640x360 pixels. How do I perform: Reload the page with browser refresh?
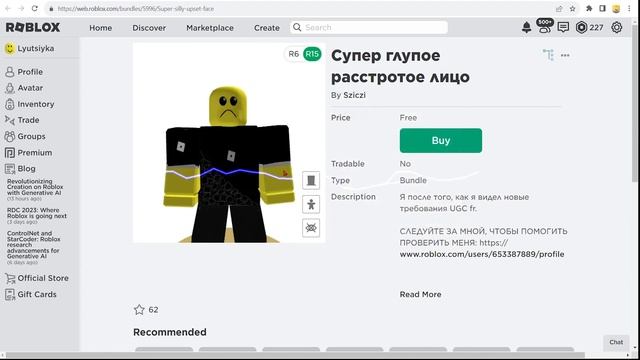pyautogui.click(x=35, y=9)
